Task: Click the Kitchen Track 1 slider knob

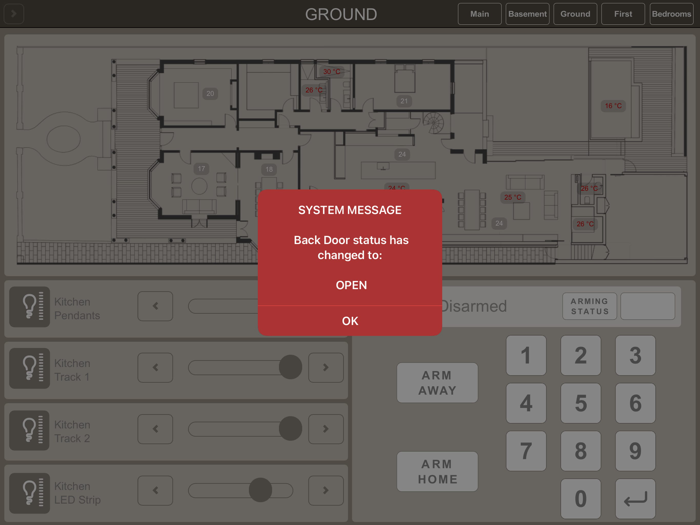Action: [x=291, y=367]
